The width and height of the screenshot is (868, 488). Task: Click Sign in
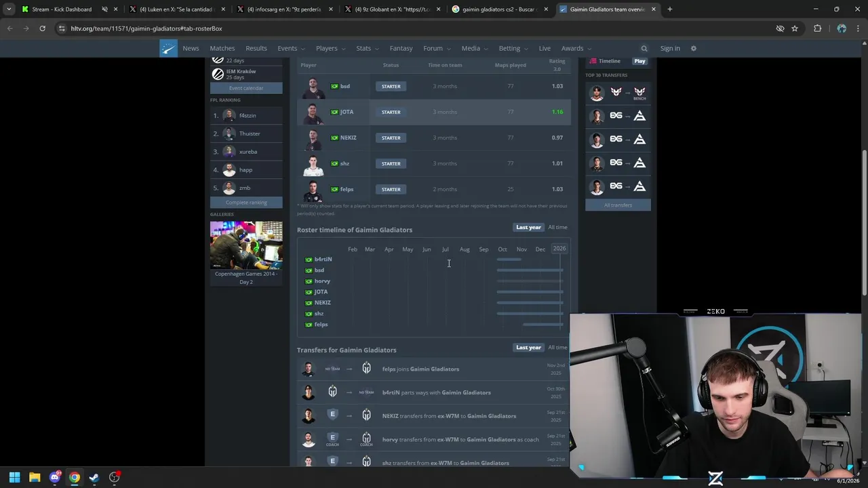coord(670,48)
